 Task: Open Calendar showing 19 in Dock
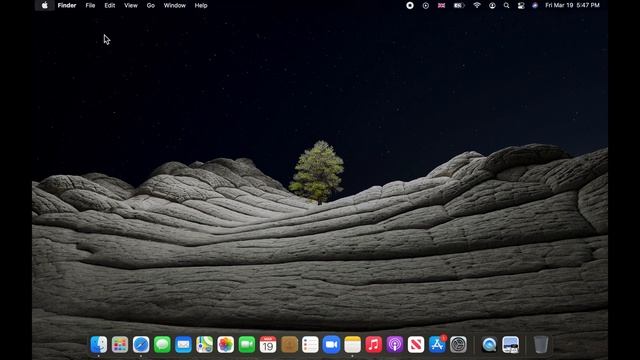coord(268,344)
